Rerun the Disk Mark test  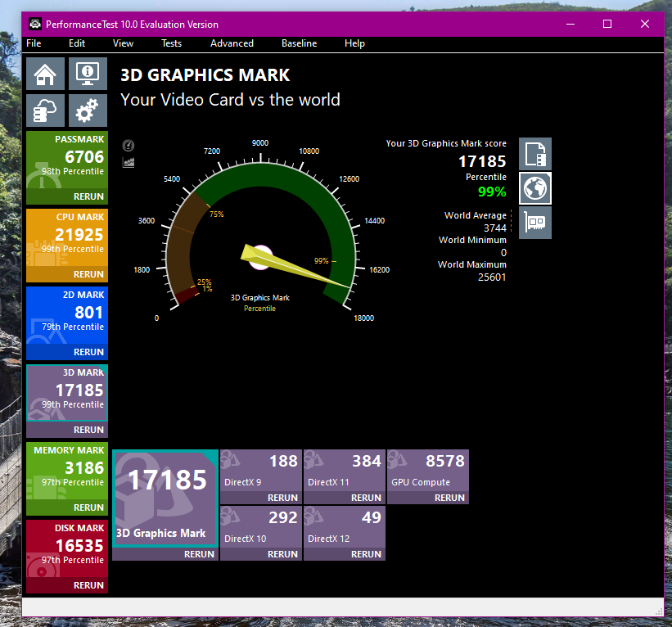pos(67,585)
